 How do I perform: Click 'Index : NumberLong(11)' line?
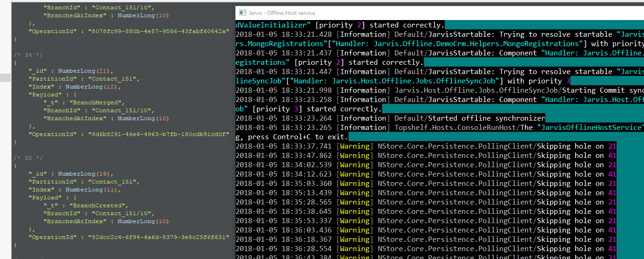coord(75,190)
